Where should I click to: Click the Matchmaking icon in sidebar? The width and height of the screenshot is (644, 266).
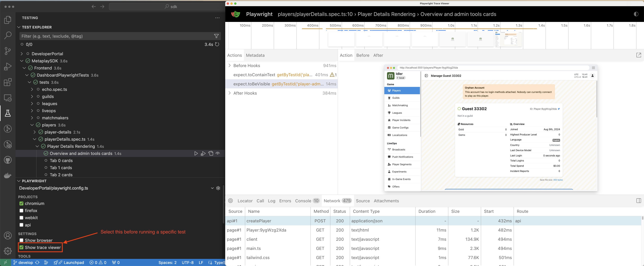point(389,105)
